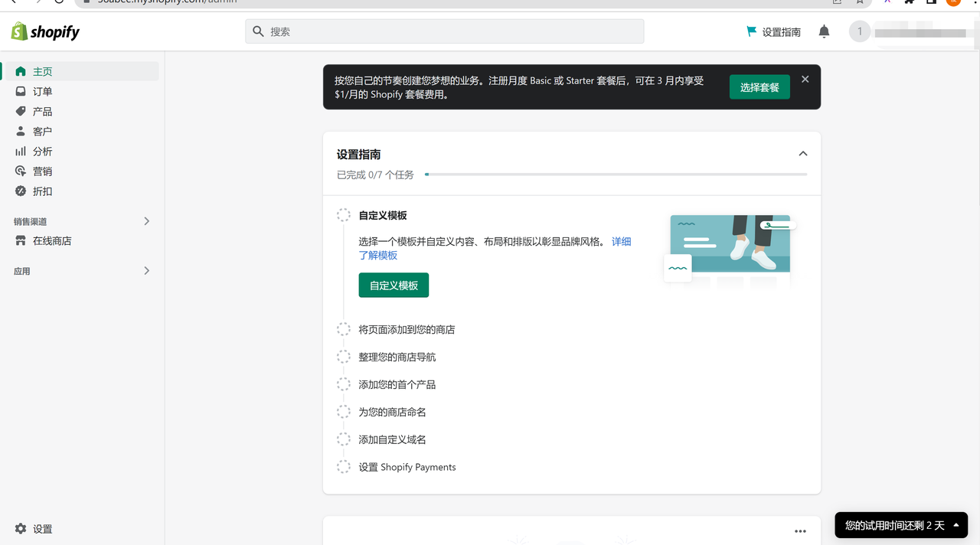Expand the 应用 section arrow
Viewport: 980px width, 545px height.
pos(147,271)
